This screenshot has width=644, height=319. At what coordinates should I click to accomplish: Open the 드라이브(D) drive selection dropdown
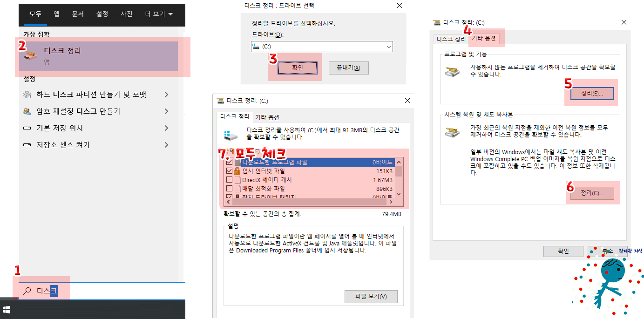[388, 47]
